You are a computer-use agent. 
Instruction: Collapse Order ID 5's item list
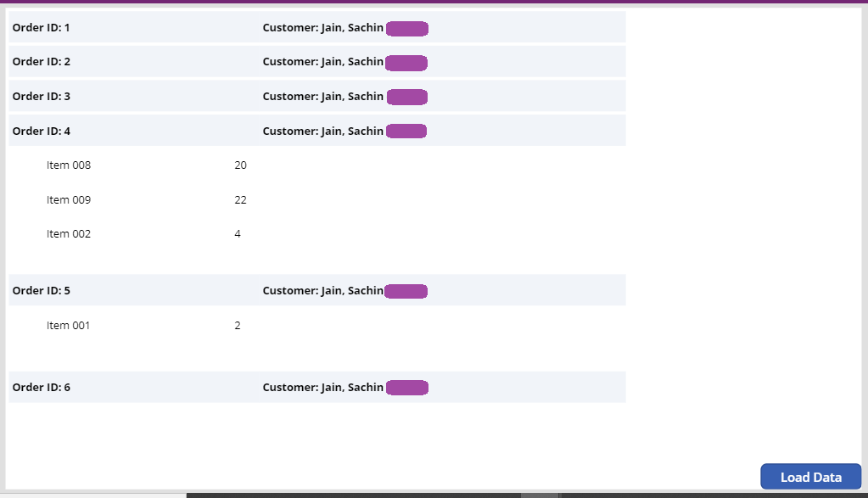tap(127, 290)
